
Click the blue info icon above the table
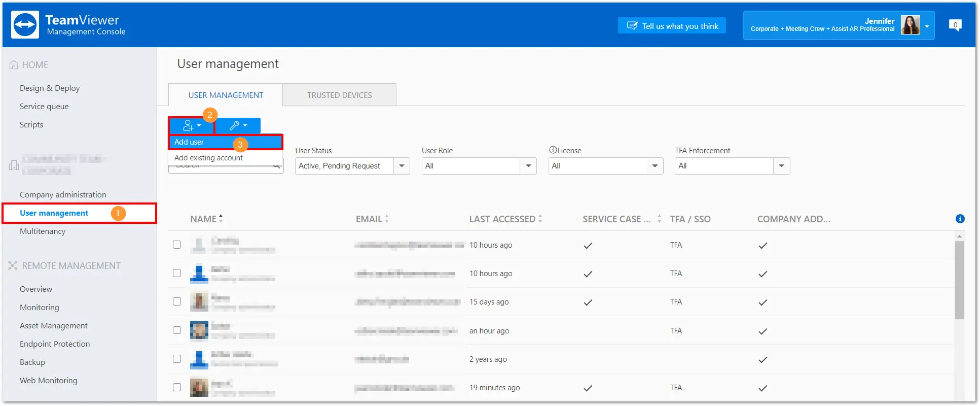coord(960,219)
